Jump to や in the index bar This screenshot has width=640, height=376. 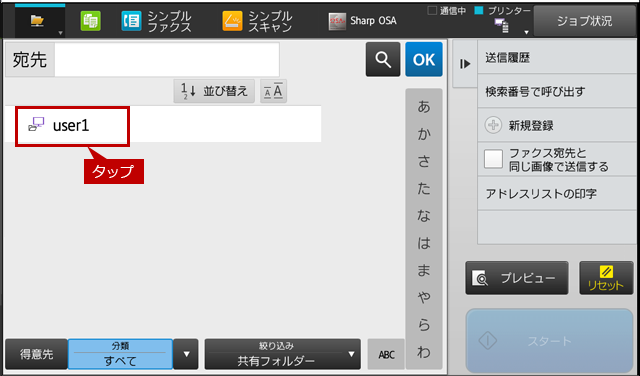(x=424, y=298)
